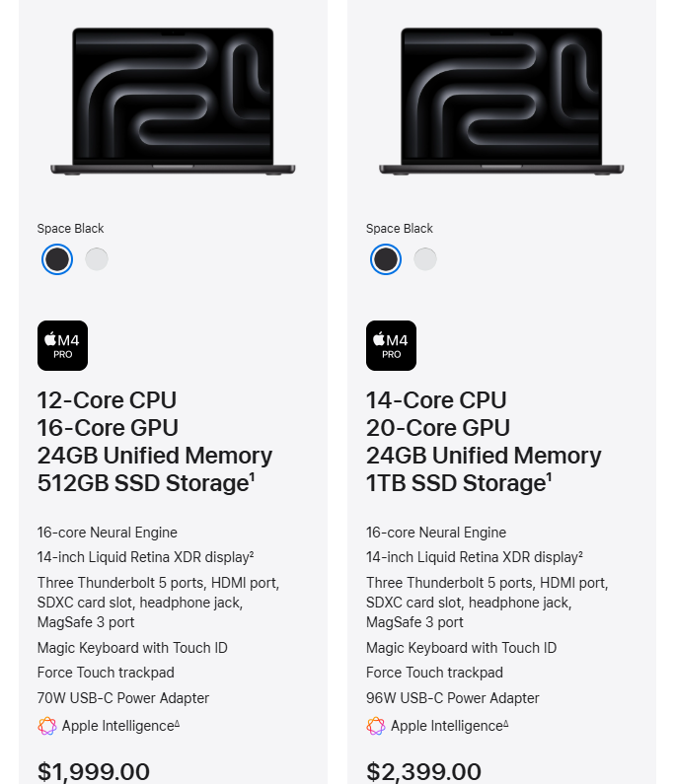The height and width of the screenshot is (784, 675).
Task: Click the $2,399.00 price
Action: tap(423, 771)
